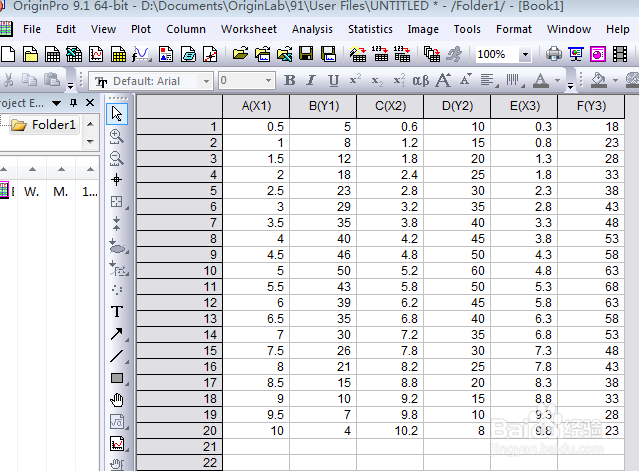Click the font color A swatch
Screen dimensions: 639x471
(541, 80)
